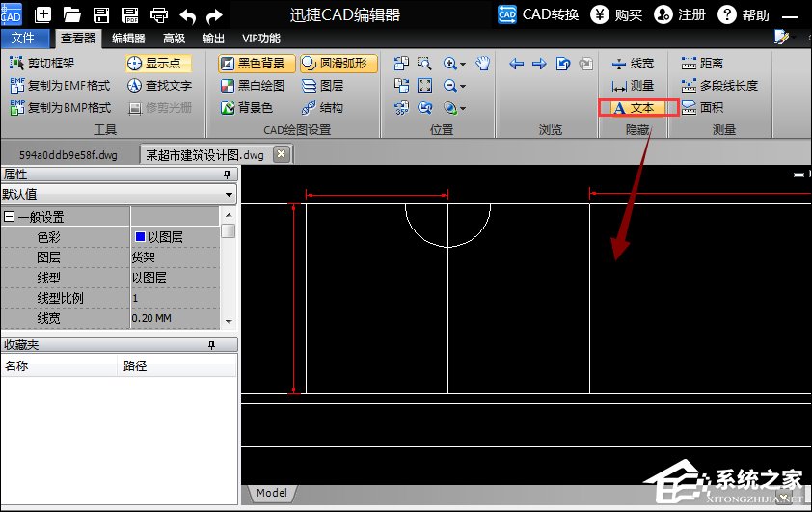Viewport: 812px width, 512px height.
Task: Copy drawing as BMP format
Action: 60,108
